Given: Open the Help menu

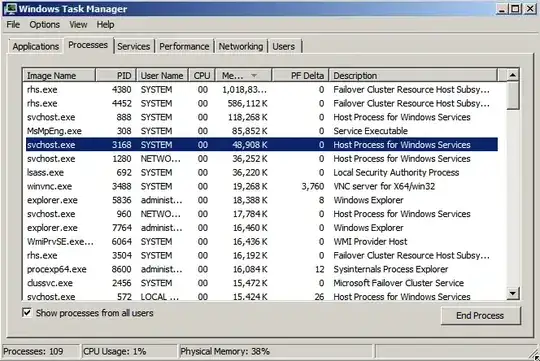Looking at the screenshot, I should [x=105, y=25].
